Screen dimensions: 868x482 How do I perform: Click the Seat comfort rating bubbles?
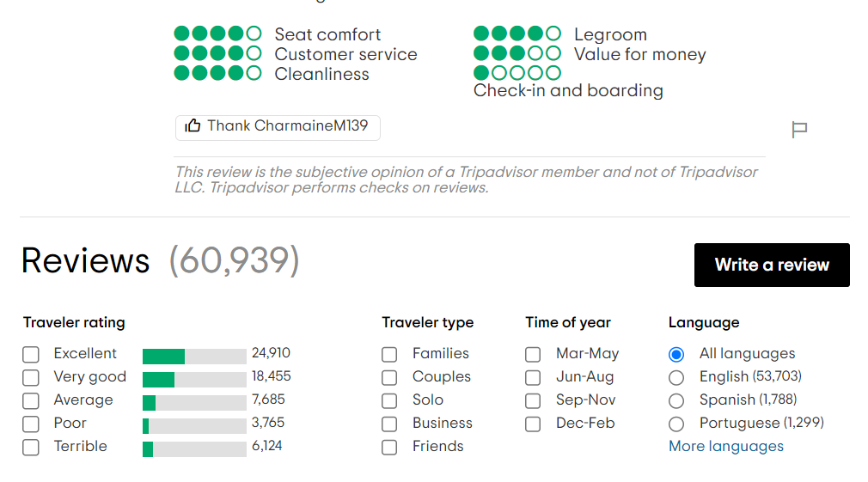(x=217, y=34)
